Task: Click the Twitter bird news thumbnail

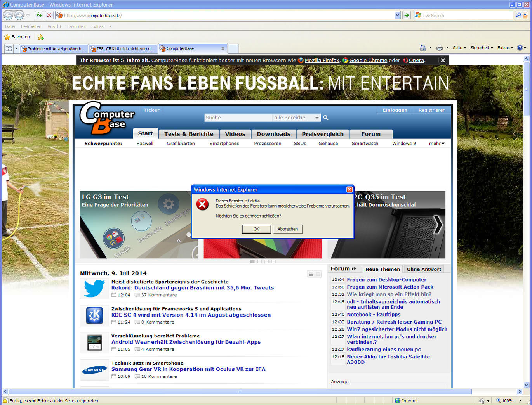Action: point(94,289)
